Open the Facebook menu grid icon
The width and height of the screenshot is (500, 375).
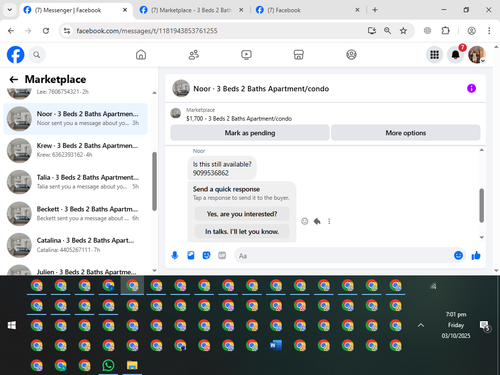click(x=434, y=55)
